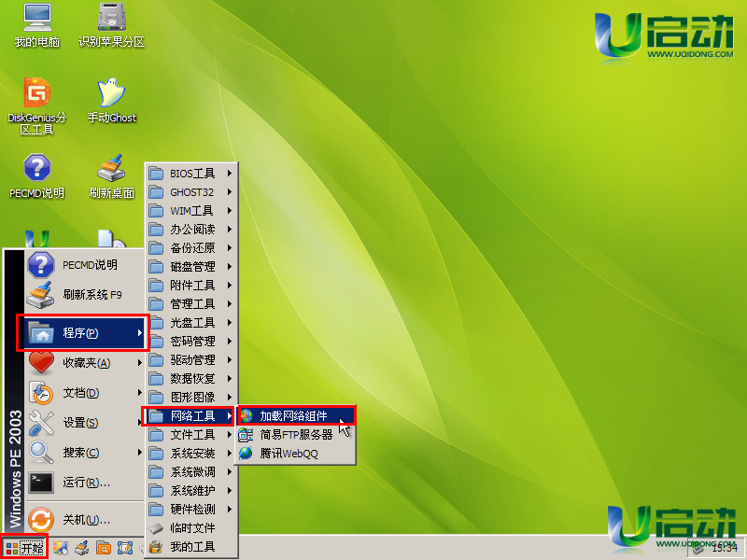Expand the 程序(P) Start menu entry
This screenshot has height=560, width=747.
(x=85, y=333)
